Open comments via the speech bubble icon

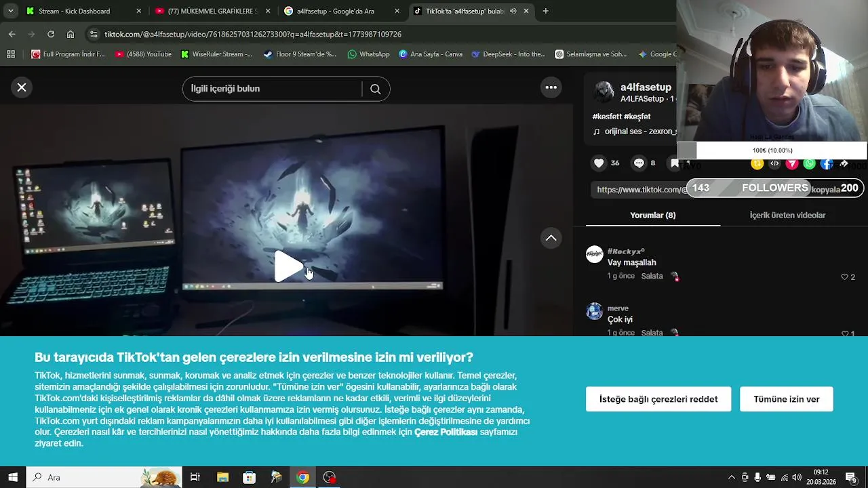point(639,163)
